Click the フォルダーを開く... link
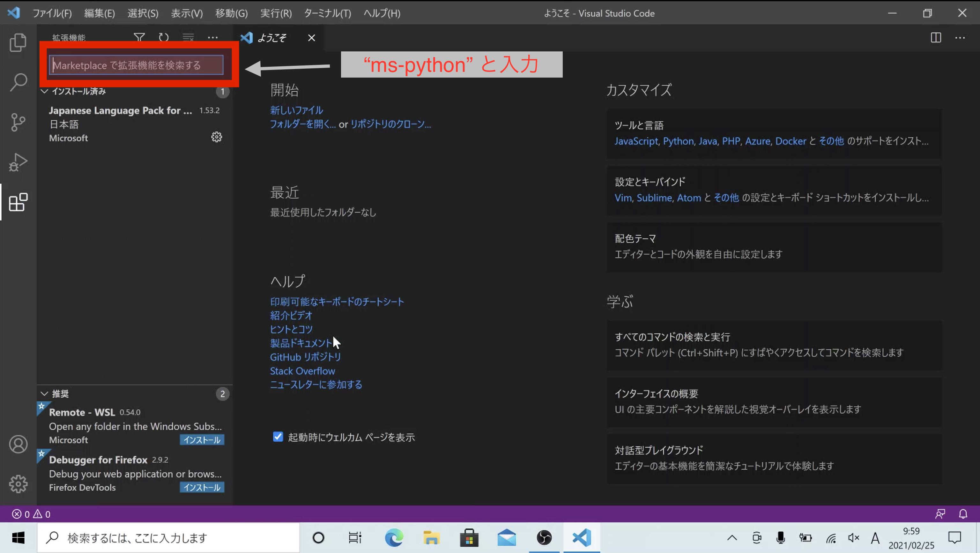Viewport: 980px width, 553px height. tap(303, 124)
